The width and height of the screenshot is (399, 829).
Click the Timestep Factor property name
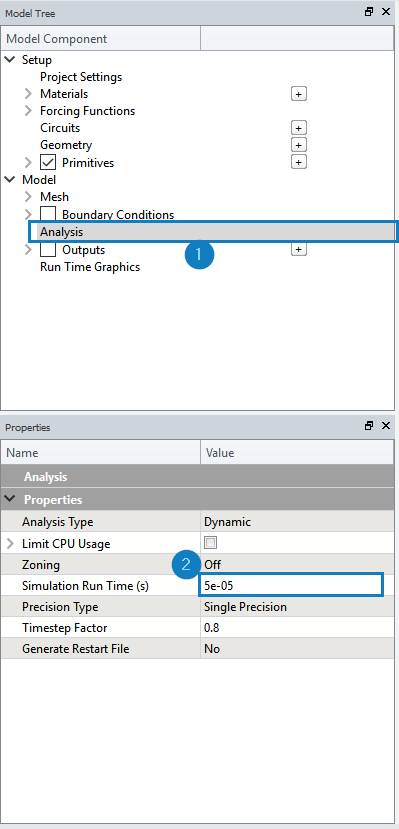[64, 628]
